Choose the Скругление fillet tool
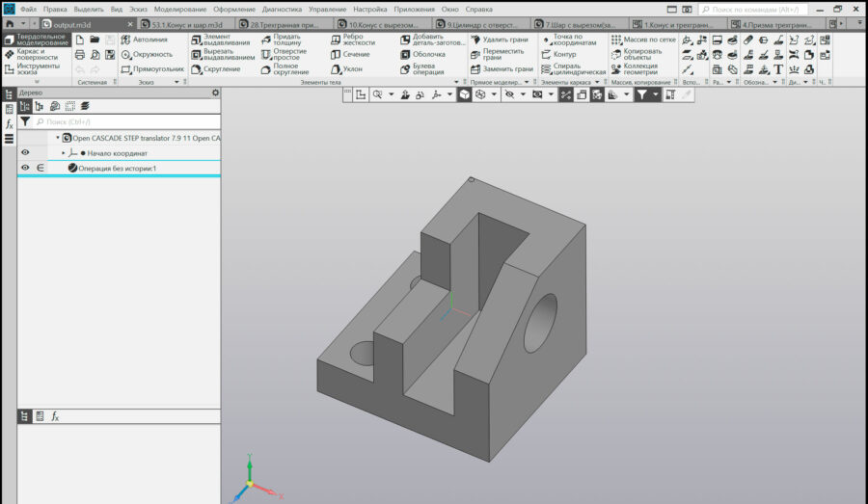Viewport: 868px width, 504px height. click(222, 69)
